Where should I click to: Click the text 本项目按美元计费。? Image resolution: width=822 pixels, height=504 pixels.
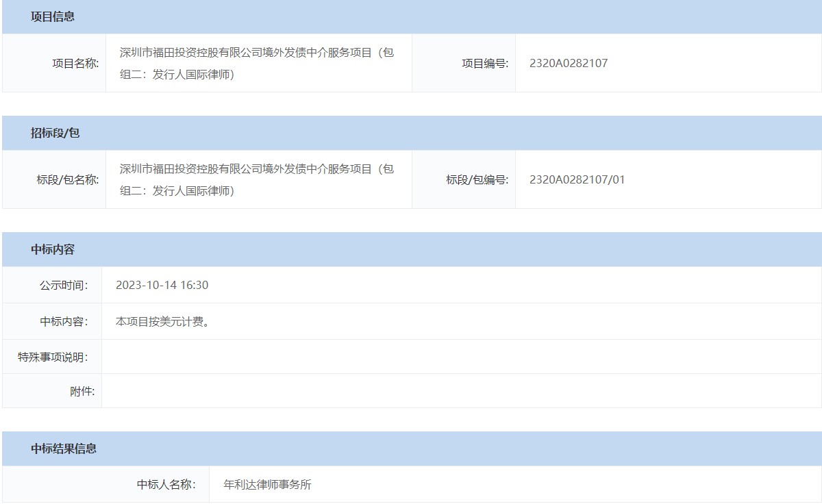[x=163, y=322]
